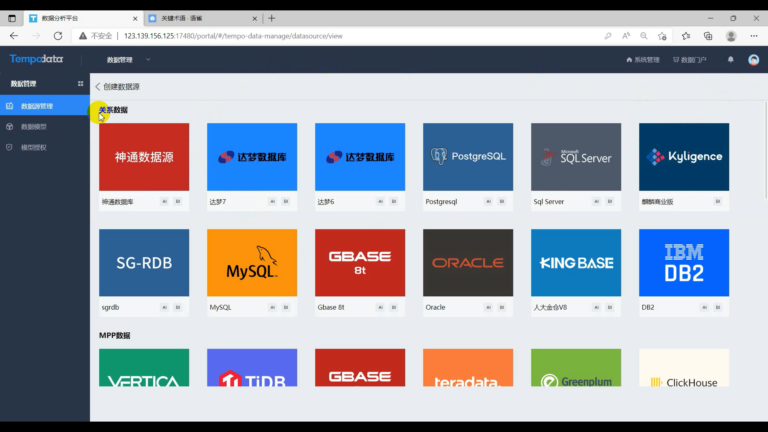
Task: Select the TiDB MPP tile
Action: point(252,367)
